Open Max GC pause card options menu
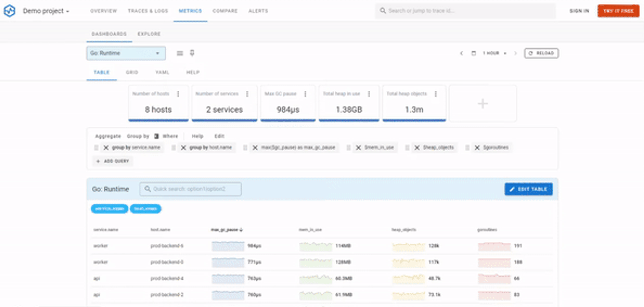 click(x=305, y=94)
